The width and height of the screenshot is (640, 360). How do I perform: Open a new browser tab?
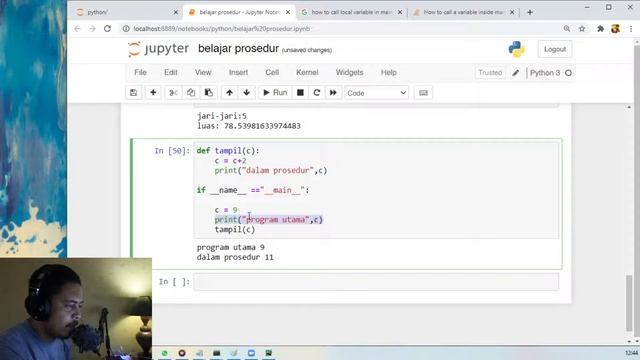click(x=530, y=12)
